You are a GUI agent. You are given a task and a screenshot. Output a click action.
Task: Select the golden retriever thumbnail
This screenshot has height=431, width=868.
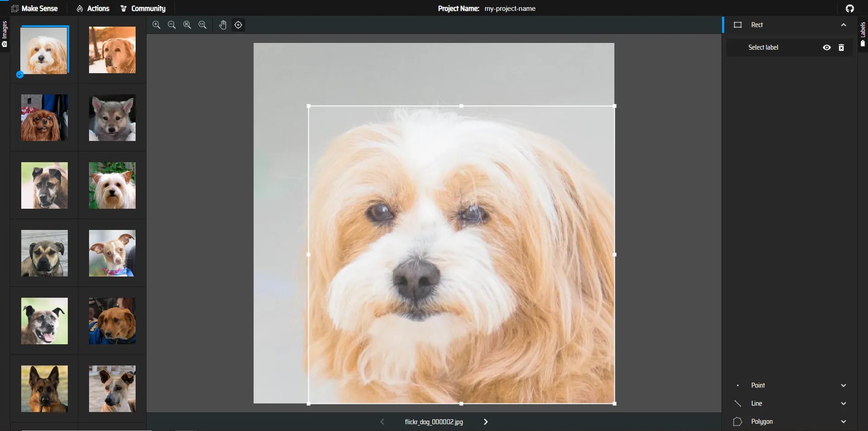click(x=112, y=50)
